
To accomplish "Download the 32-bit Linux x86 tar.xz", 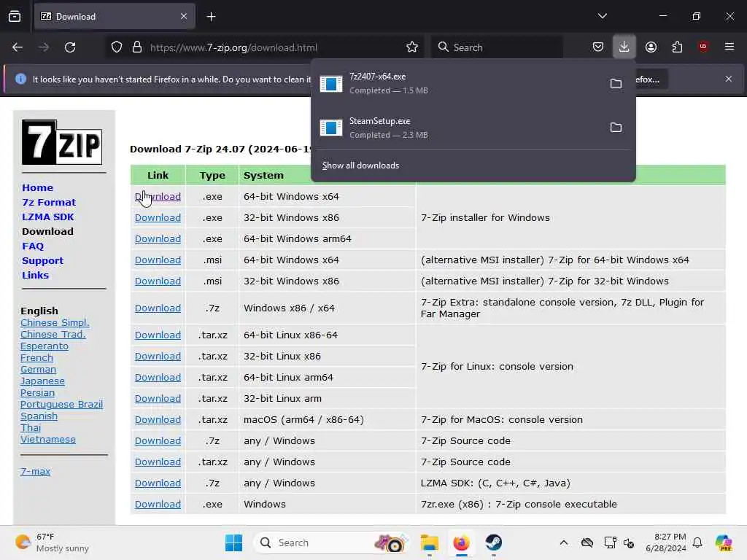I will click(x=158, y=356).
